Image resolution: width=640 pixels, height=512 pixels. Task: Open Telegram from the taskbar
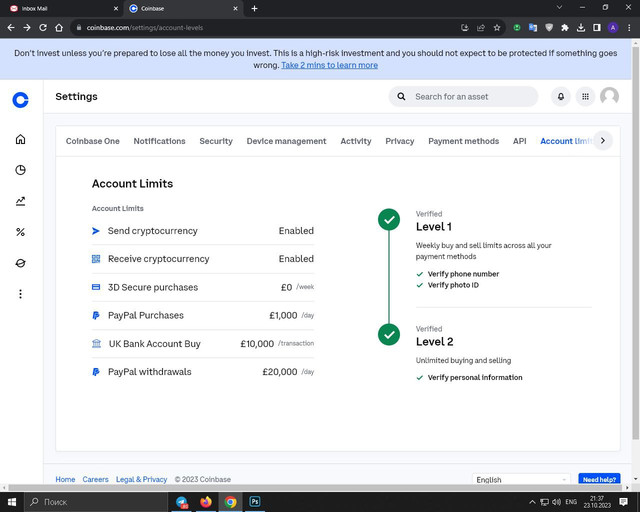click(x=182, y=502)
